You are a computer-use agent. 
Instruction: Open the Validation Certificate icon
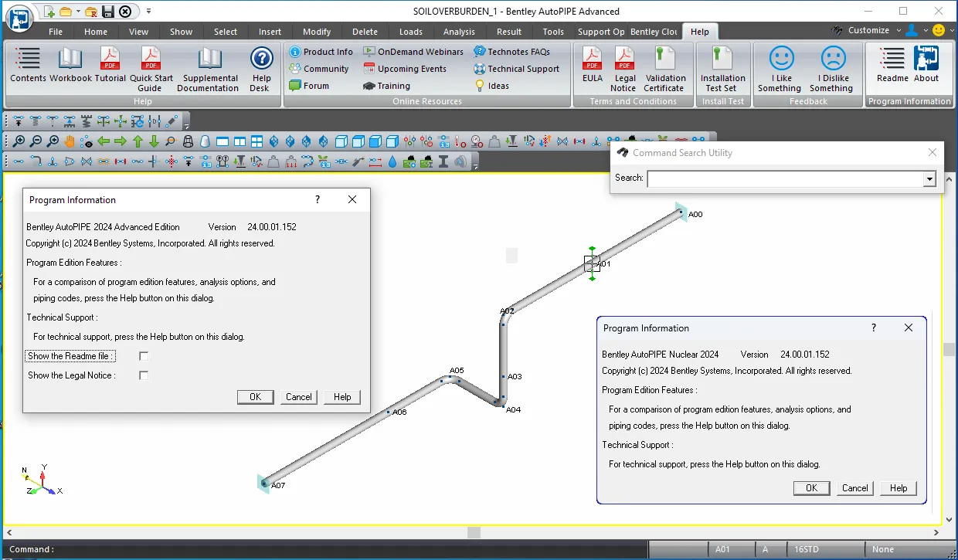(x=664, y=70)
